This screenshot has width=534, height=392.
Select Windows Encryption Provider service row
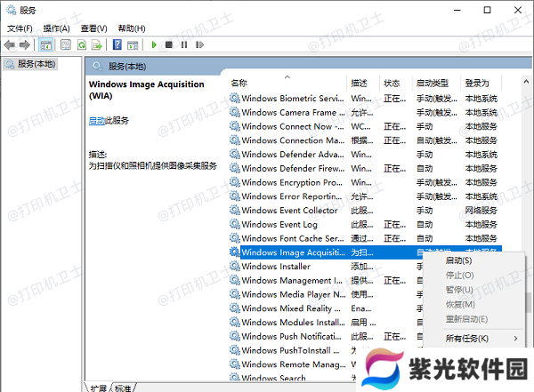pyautogui.click(x=366, y=182)
